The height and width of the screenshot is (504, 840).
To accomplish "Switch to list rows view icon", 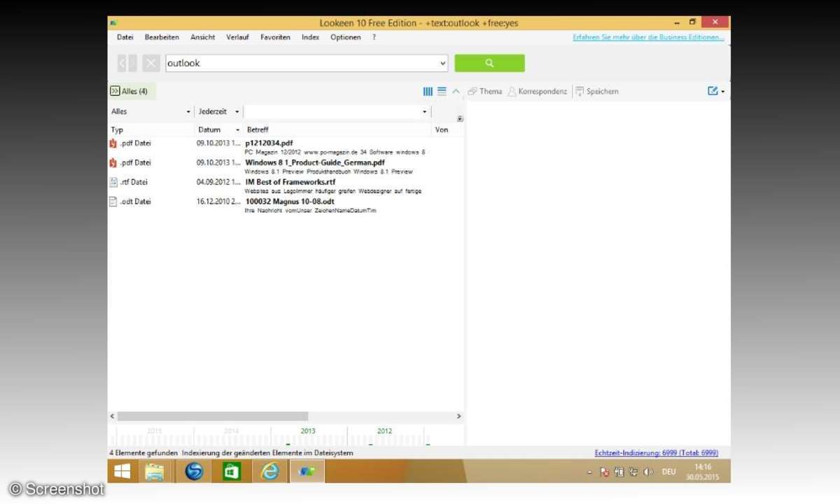I will (x=442, y=91).
